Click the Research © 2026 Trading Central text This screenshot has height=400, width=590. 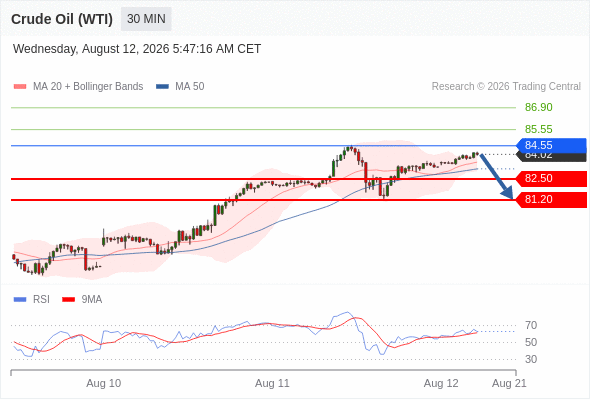[x=506, y=87]
